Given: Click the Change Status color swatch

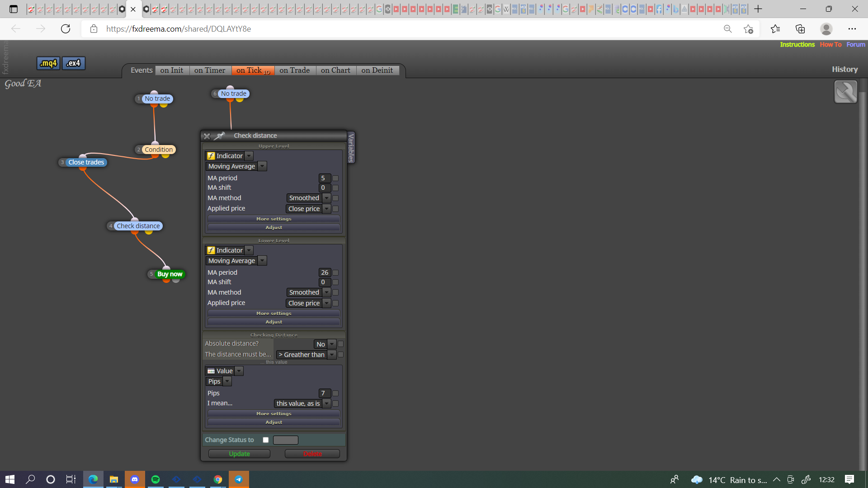Looking at the screenshot, I should point(286,440).
